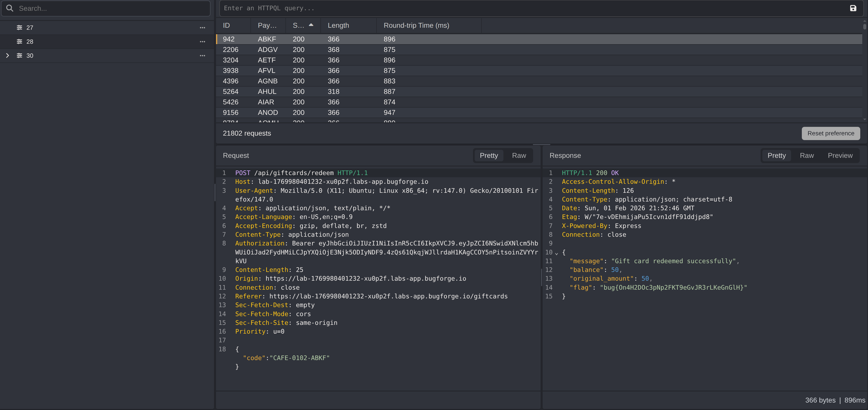Sort by Status column header arrow
This screenshot has height=410, width=868.
point(311,25)
